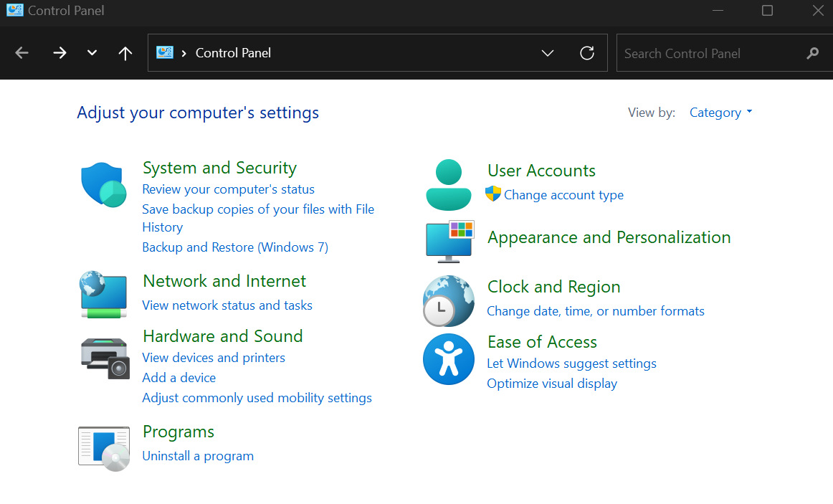Navigate back with the back arrow
The height and width of the screenshot is (504, 833).
click(22, 53)
